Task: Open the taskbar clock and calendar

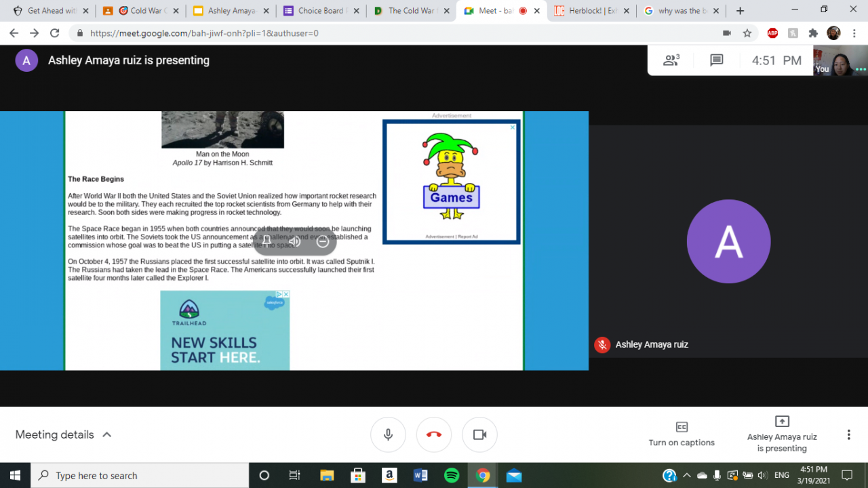Action: (x=814, y=475)
